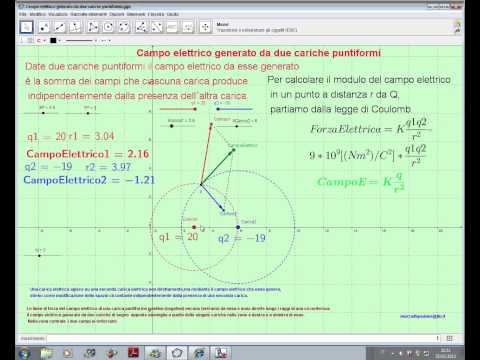Viewport: 480px width, 360px height.
Task: Open the black color swatch dropdown arrow
Action: pos(59,41)
